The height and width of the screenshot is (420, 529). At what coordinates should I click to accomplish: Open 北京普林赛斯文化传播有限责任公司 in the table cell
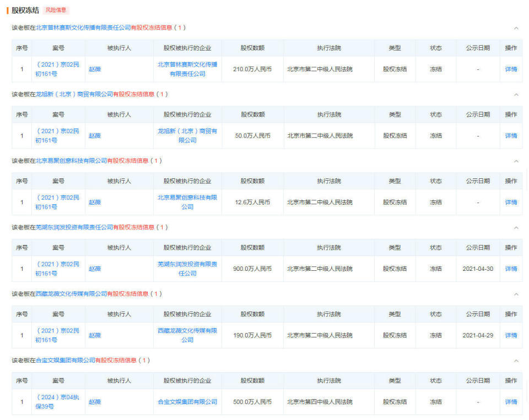click(187, 69)
